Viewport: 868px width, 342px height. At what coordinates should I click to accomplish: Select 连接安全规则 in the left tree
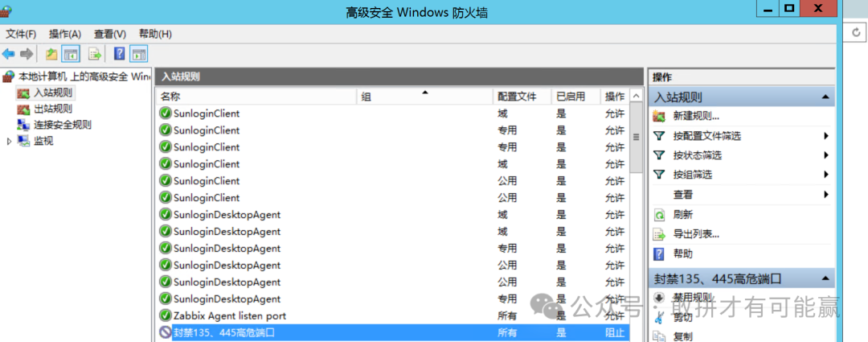(x=63, y=125)
